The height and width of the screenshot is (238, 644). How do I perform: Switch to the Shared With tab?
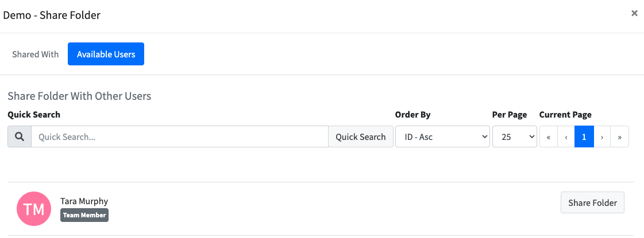pyautogui.click(x=35, y=54)
